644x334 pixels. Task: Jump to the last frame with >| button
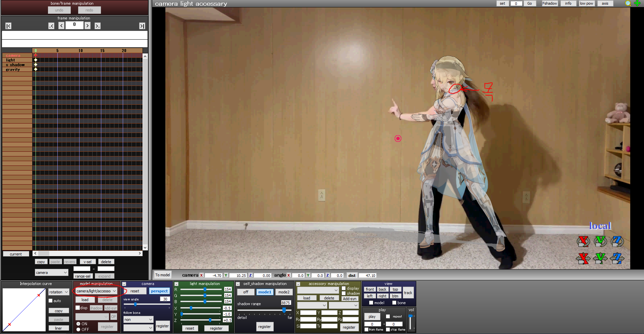pyautogui.click(x=142, y=26)
